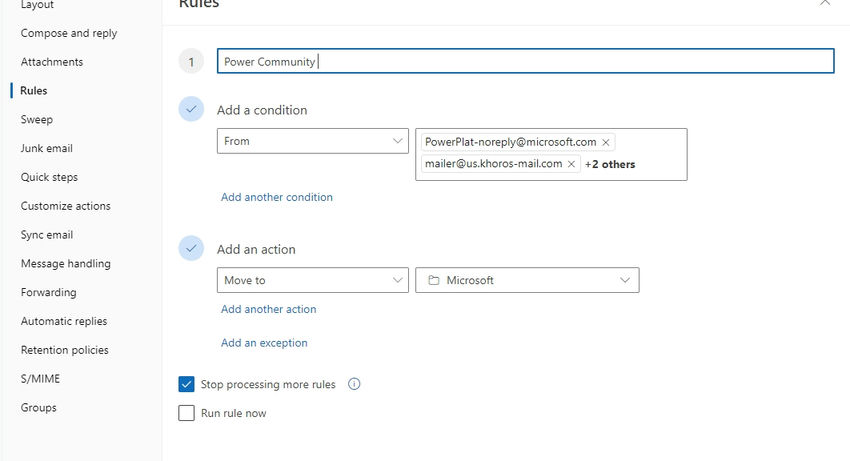The height and width of the screenshot is (461, 850).
Task: Expand the Microsoft folder dropdown
Action: 626,281
